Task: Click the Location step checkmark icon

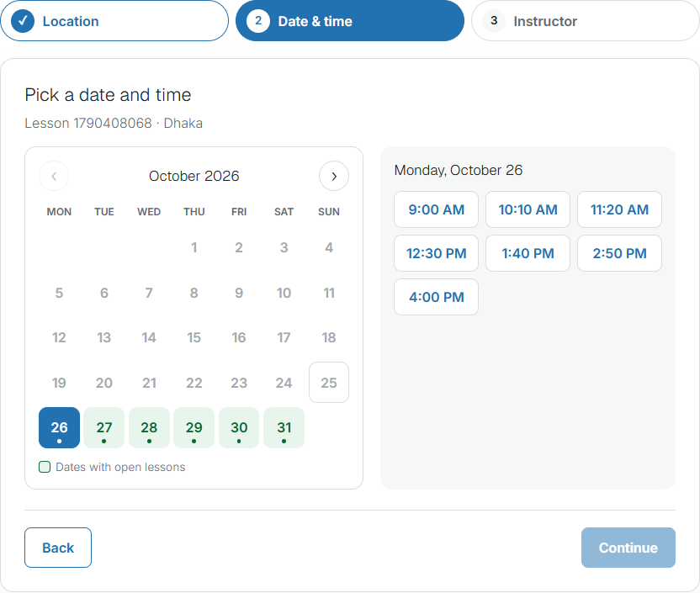Action: click(x=23, y=21)
